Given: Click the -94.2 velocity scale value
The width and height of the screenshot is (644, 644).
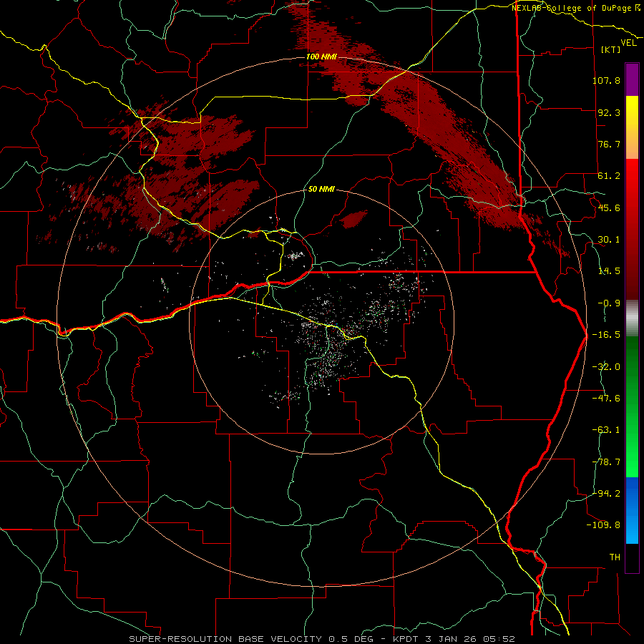Looking at the screenshot, I should 606,494.
